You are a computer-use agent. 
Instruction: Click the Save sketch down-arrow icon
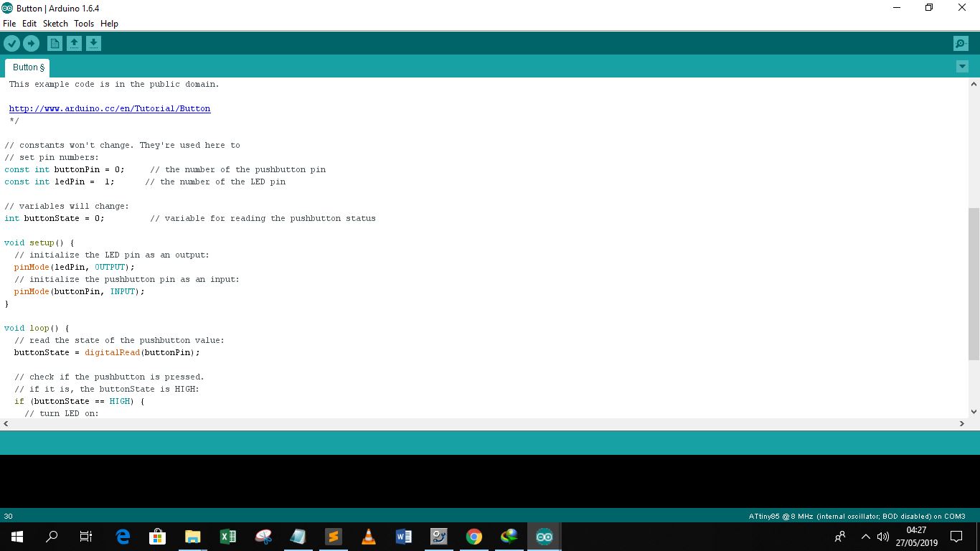point(93,44)
